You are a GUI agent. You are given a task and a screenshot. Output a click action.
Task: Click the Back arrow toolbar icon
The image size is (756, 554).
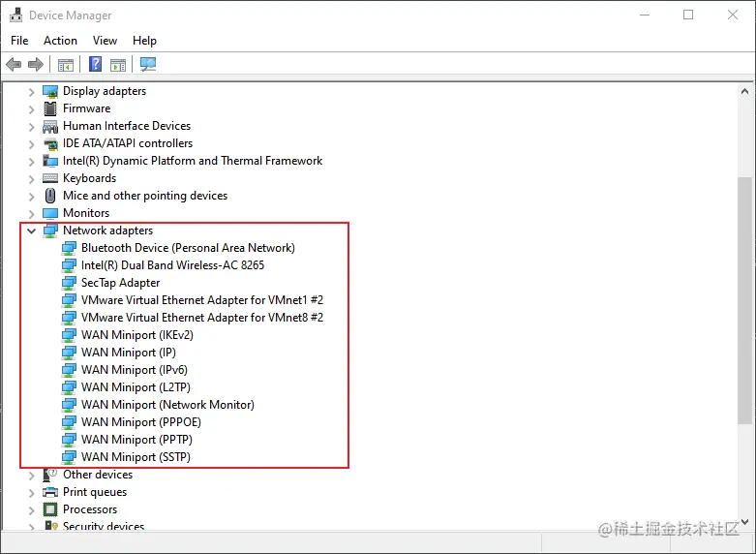point(14,64)
